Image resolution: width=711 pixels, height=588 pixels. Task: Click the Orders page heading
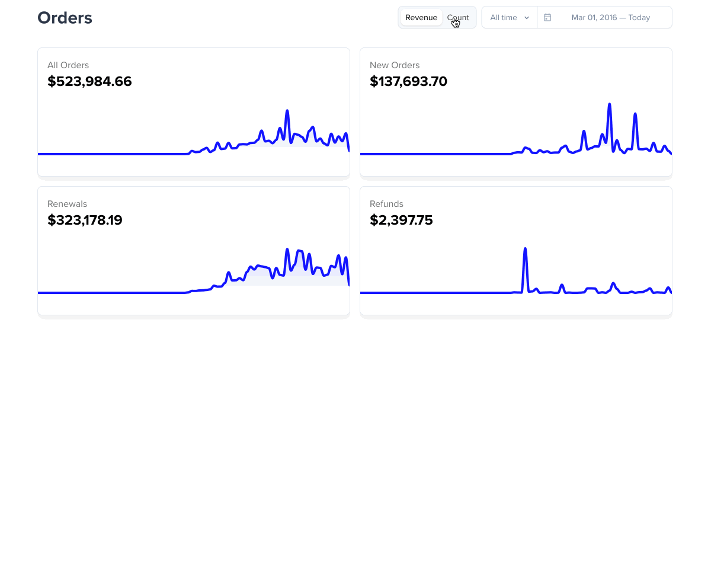click(x=65, y=17)
